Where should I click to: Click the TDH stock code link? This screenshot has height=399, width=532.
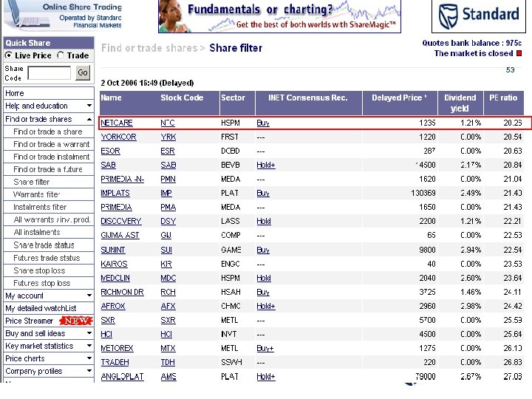tap(168, 362)
